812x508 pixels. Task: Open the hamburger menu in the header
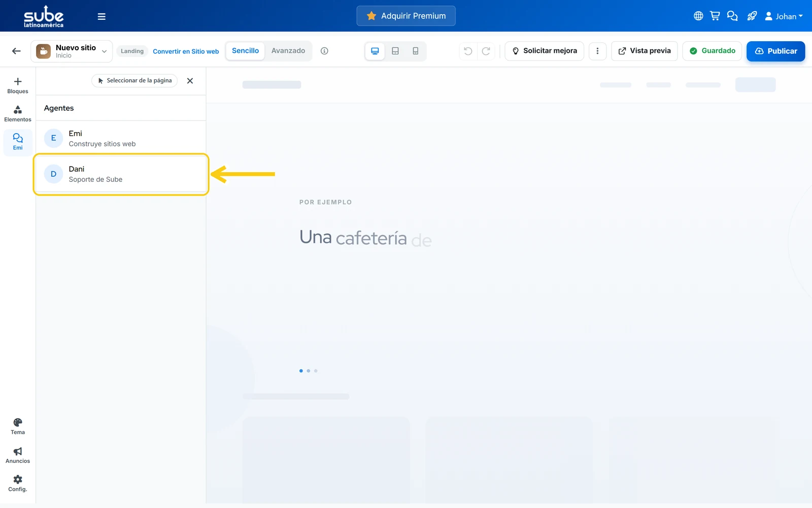[x=101, y=16]
